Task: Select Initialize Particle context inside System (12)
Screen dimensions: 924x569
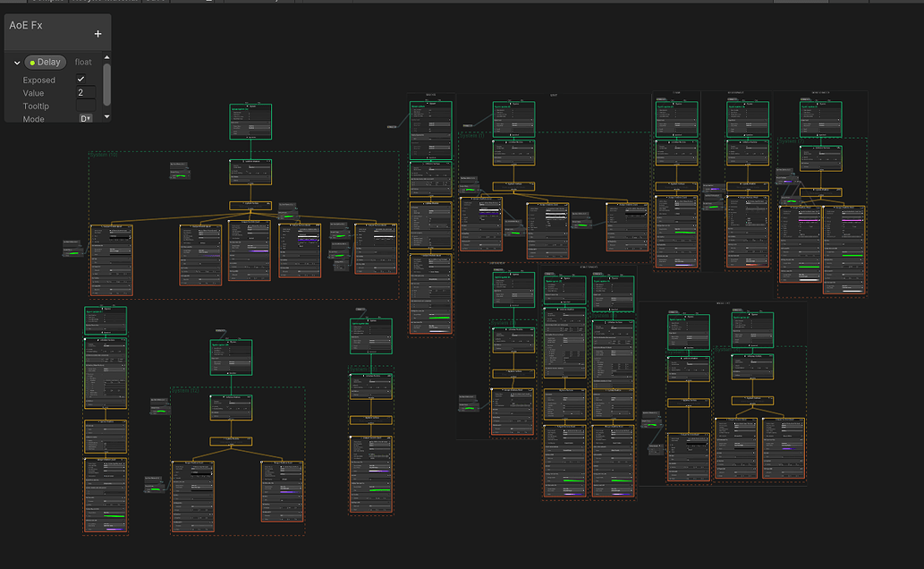Action: coord(231,407)
